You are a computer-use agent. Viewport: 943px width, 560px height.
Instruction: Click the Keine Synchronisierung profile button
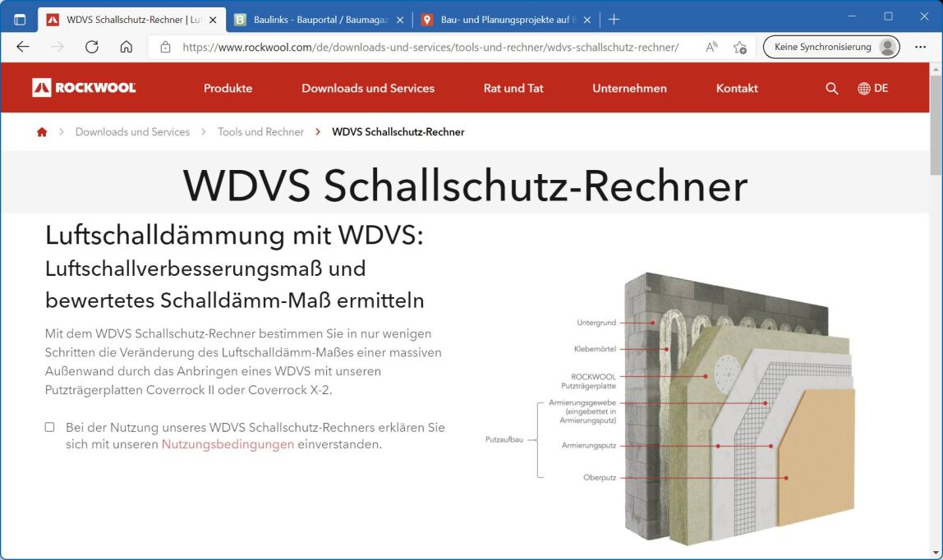click(831, 47)
